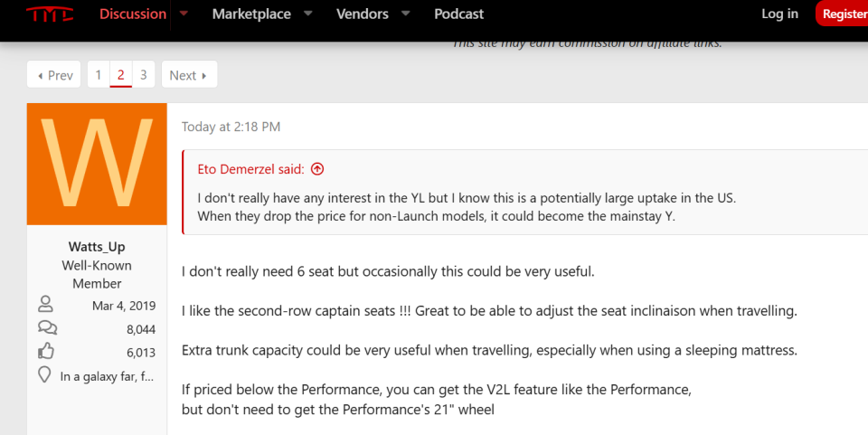Viewport: 868px width, 435px height.
Task: Click the Next page button
Action: 189,75
